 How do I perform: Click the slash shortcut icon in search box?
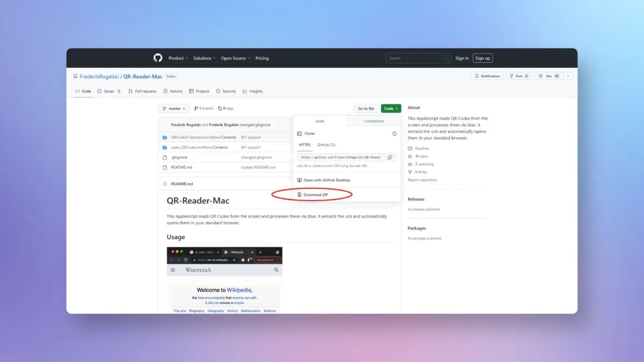pyautogui.click(x=446, y=58)
